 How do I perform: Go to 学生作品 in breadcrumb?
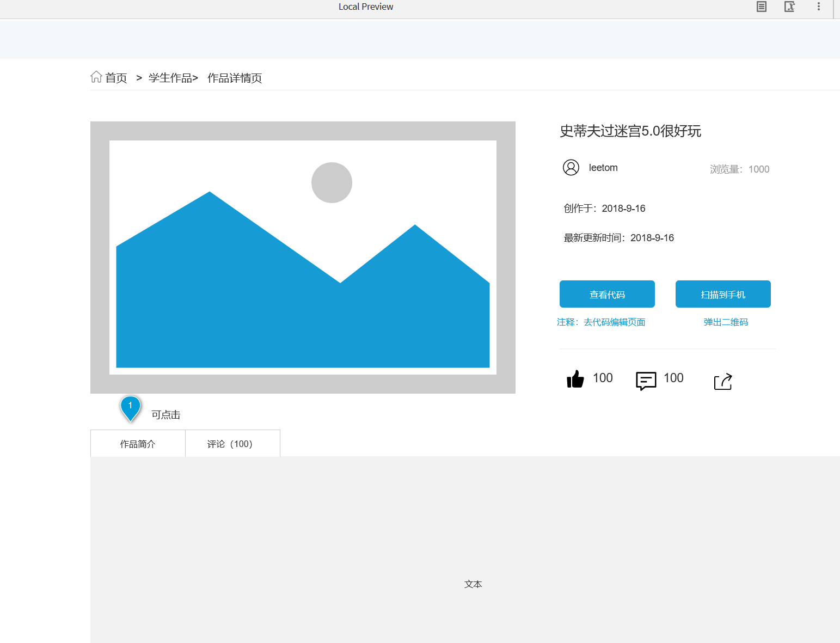coord(170,78)
